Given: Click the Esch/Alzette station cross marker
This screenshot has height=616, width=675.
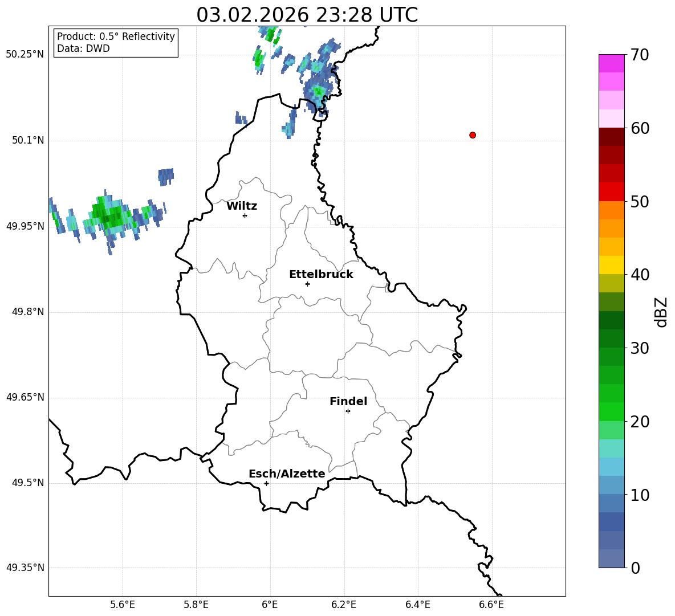Looking at the screenshot, I should pyautogui.click(x=266, y=483).
